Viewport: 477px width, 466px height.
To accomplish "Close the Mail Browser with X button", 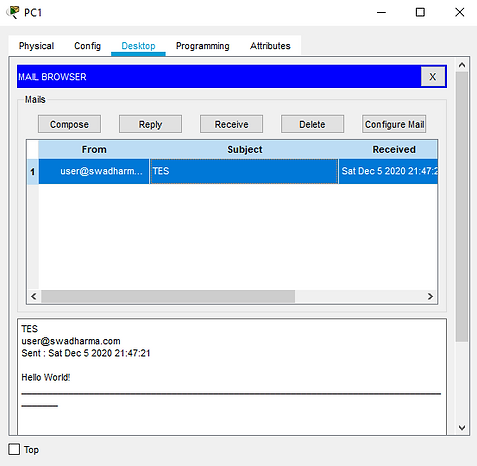I will click(x=432, y=77).
